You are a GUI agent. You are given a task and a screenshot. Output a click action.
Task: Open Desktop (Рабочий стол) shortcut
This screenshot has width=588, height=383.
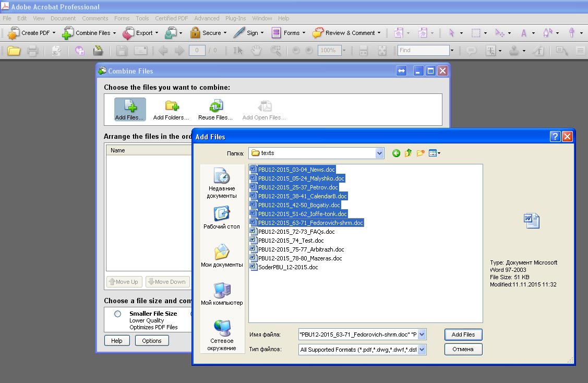(222, 218)
